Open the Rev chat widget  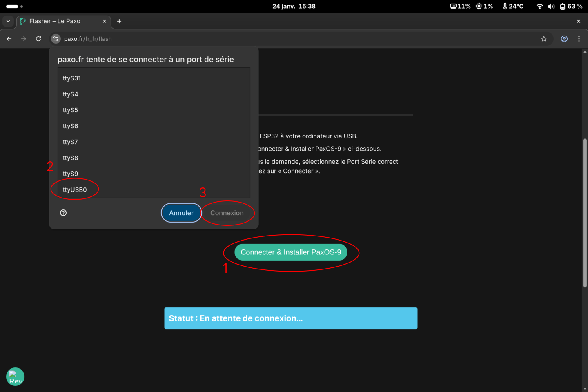pos(15,376)
